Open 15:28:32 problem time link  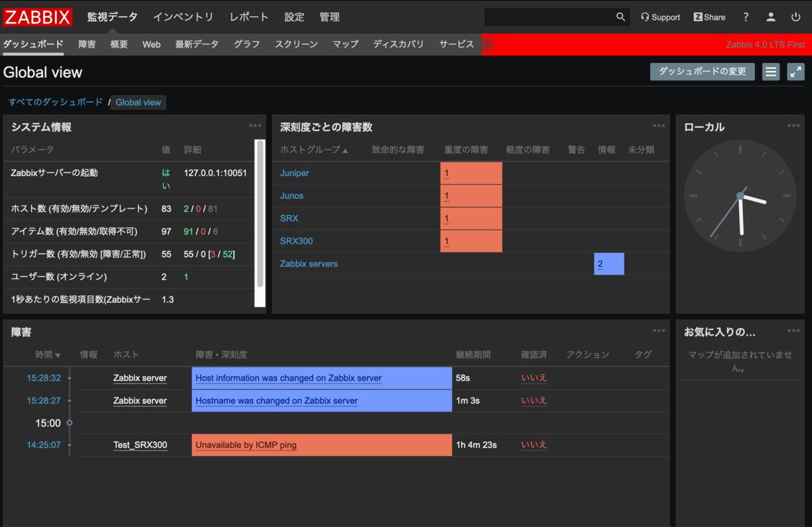(44, 378)
